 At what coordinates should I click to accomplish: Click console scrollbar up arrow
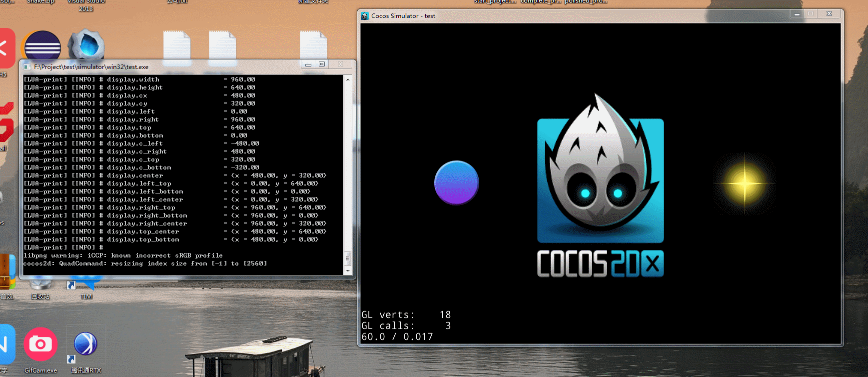(348, 79)
